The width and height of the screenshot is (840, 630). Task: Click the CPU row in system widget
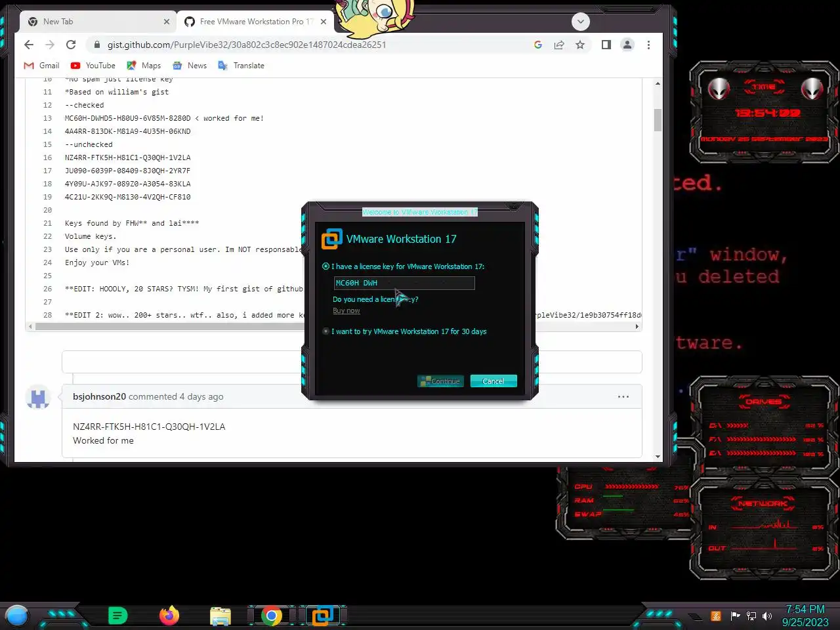(631, 487)
